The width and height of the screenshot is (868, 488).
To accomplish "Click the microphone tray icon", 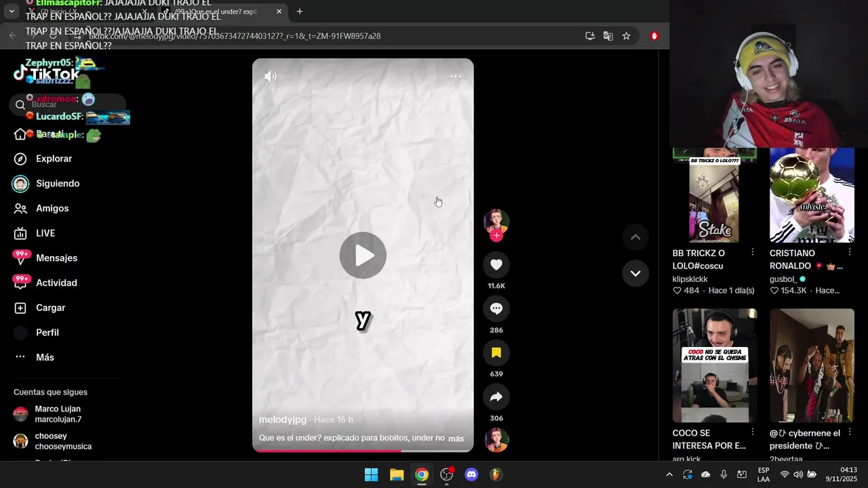I will pyautogui.click(x=724, y=474).
